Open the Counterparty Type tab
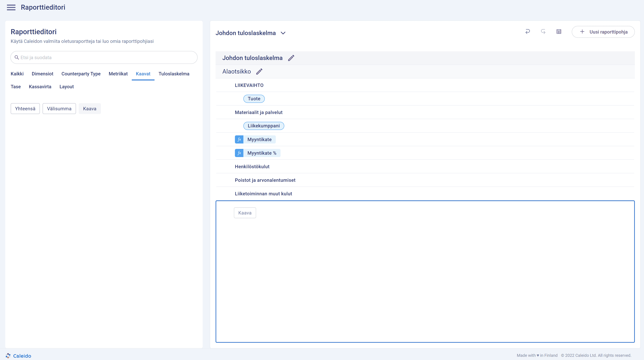 tap(81, 74)
